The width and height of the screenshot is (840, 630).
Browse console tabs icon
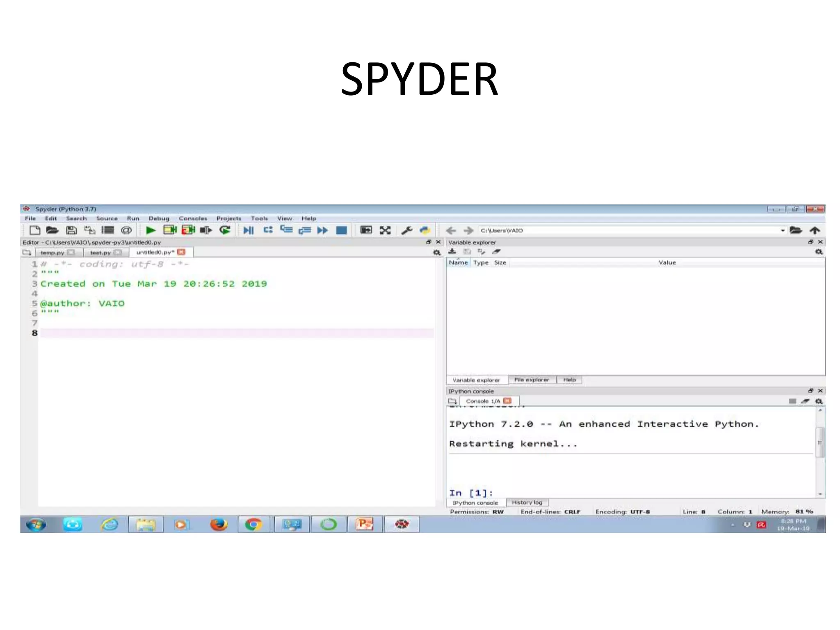pos(452,401)
